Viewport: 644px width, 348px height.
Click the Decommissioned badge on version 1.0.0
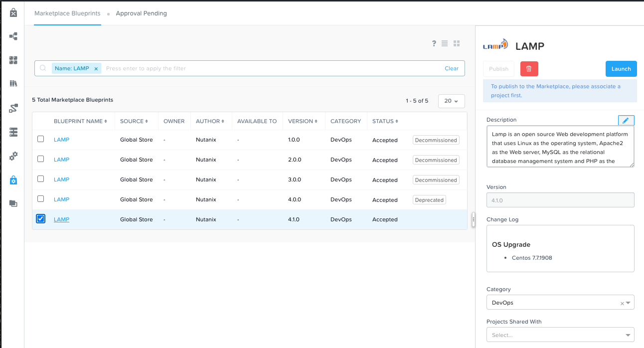(x=436, y=140)
